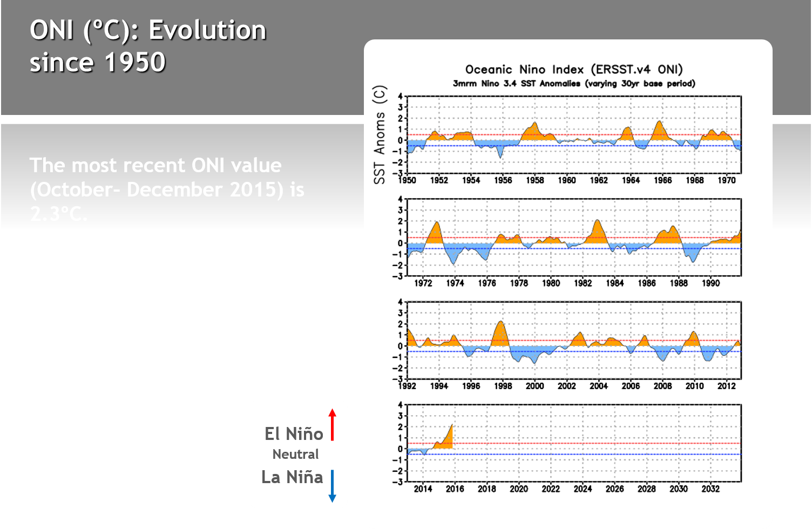Click the "2014" x-axis year label
Viewport: 812px width, 529px height.
[x=423, y=489]
